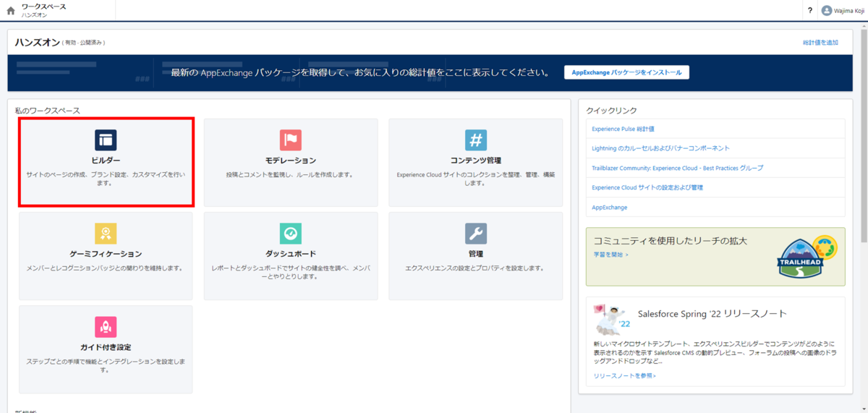Image resolution: width=868 pixels, height=413 pixels.
Task: Click the ガイド付き設定 rocket icon
Action: coord(106,327)
